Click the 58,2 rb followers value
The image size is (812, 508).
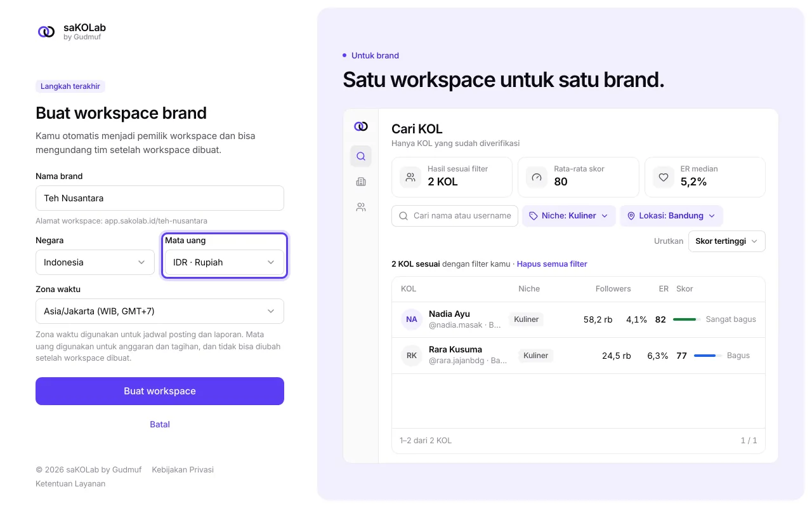[598, 319]
